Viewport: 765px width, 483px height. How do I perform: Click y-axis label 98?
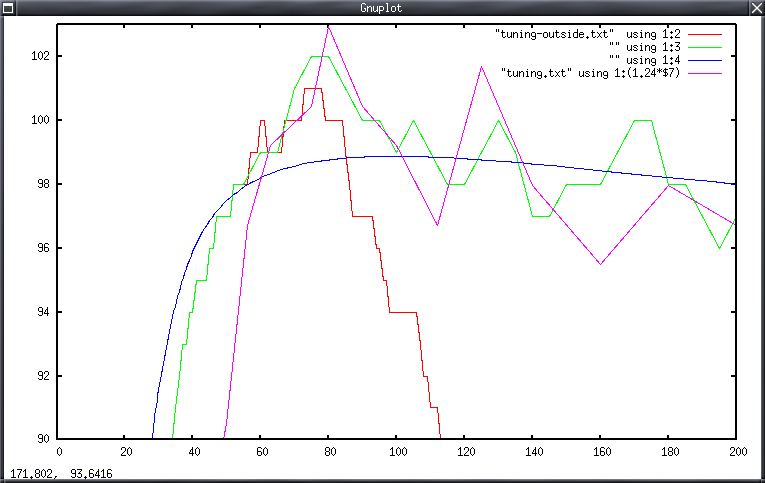(43, 184)
